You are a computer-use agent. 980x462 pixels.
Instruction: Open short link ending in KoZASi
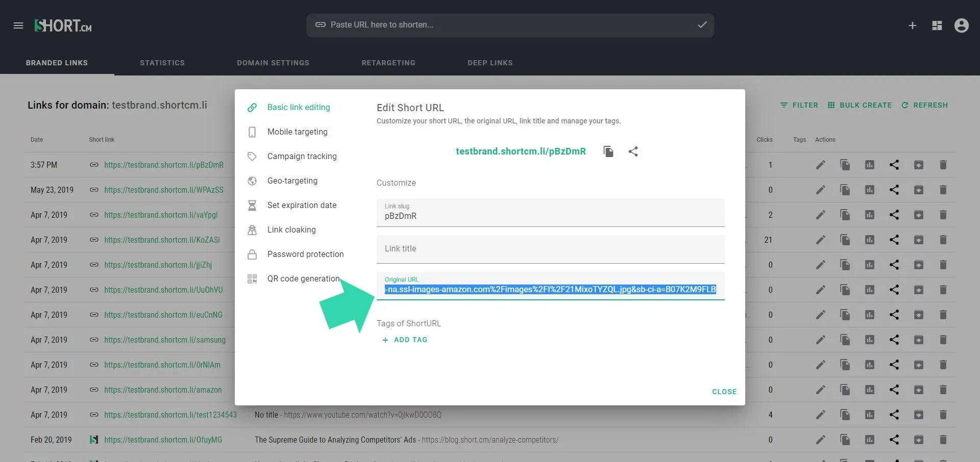point(162,240)
